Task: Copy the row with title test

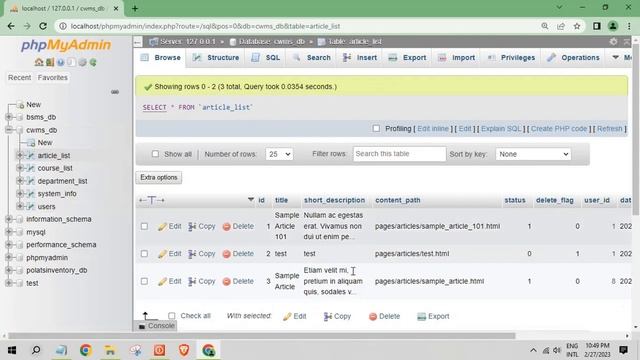Action: 202,253
